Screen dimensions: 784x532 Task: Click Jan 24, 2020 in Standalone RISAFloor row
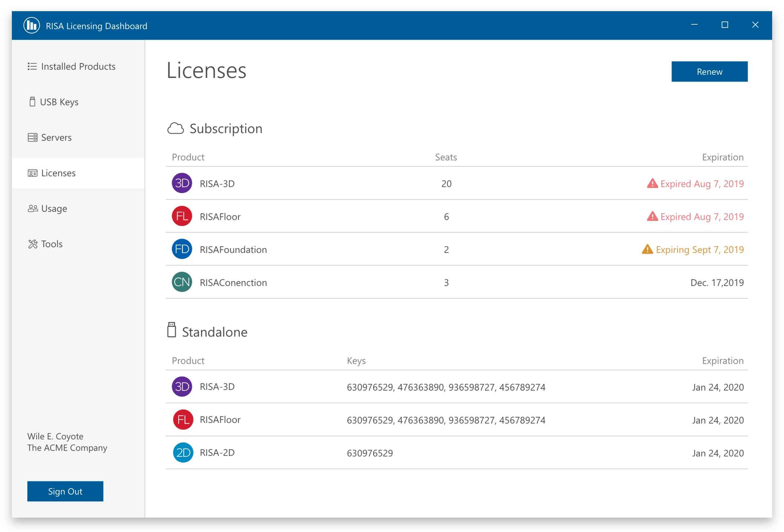718,420
